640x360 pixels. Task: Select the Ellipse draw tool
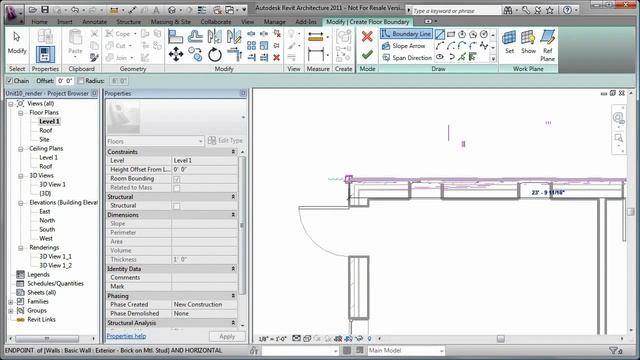tap(440, 57)
